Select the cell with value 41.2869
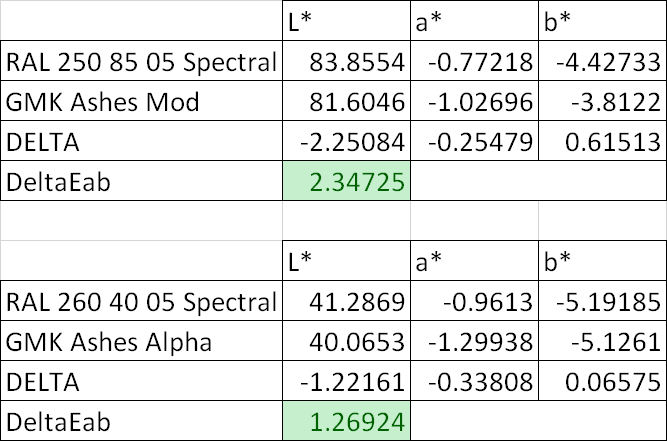 click(344, 302)
